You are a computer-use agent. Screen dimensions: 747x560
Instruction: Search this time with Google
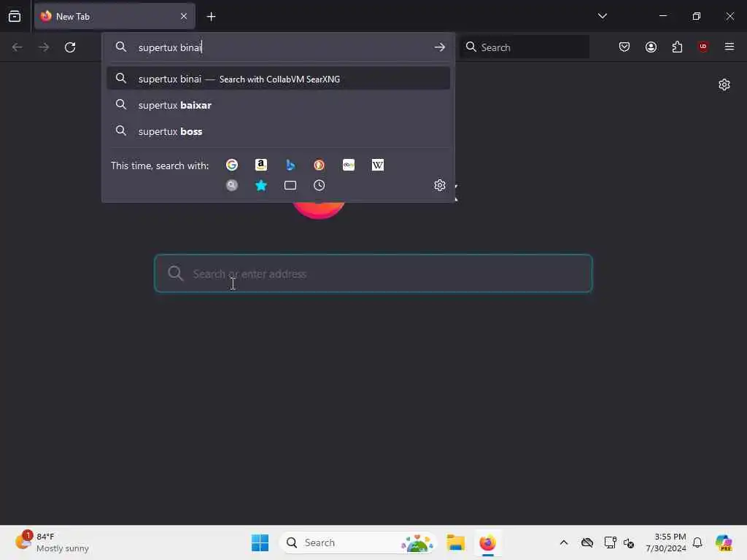tap(232, 165)
